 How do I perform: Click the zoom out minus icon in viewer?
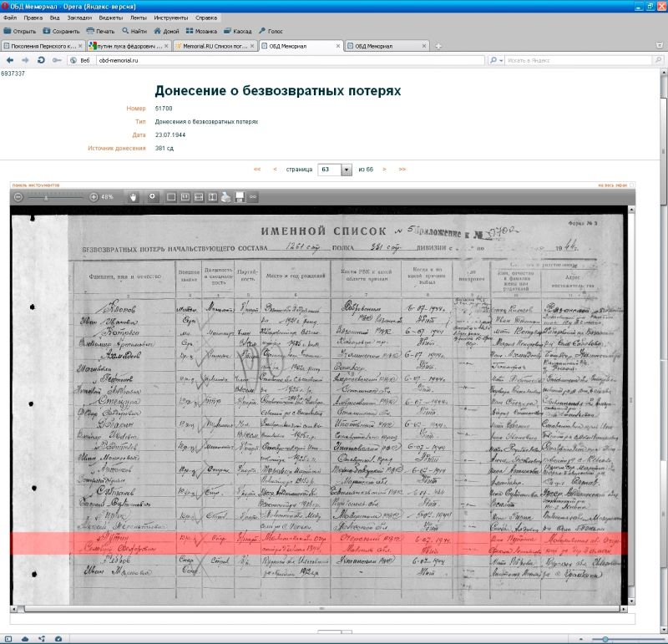tap(18, 197)
